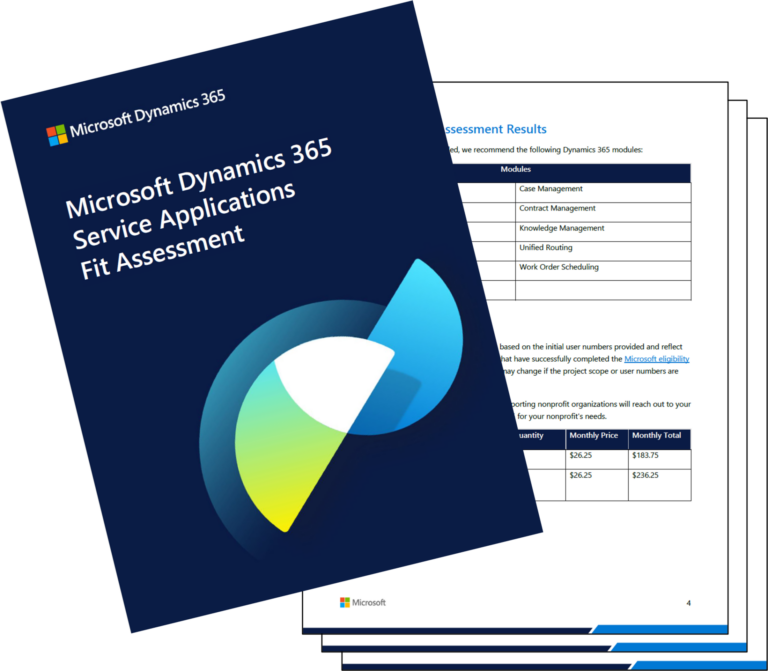Select the Knowledge Management row
Viewport: 768px width, 671px height.
[x=580, y=232]
